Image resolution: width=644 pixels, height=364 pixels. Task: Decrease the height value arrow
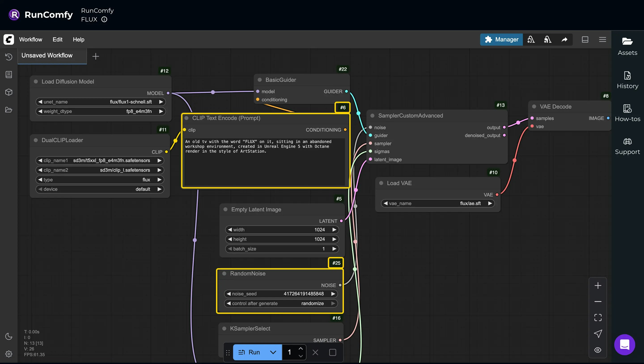(x=230, y=239)
